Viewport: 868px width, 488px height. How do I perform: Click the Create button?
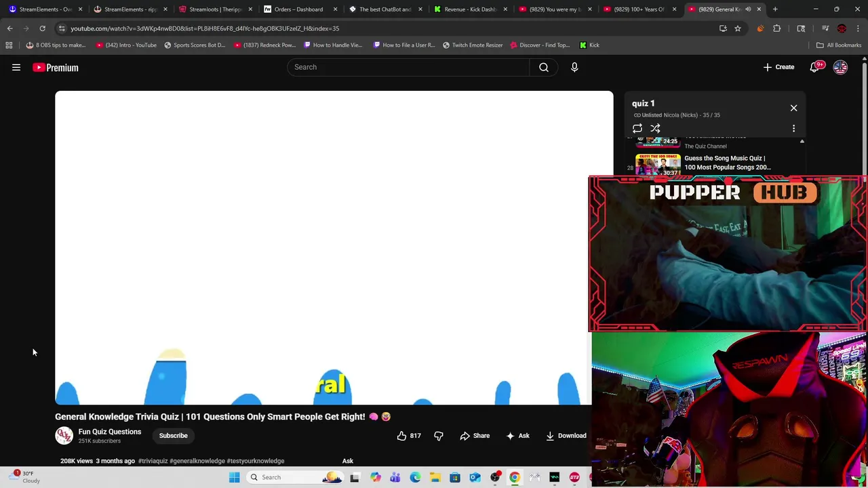pyautogui.click(x=778, y=67)
